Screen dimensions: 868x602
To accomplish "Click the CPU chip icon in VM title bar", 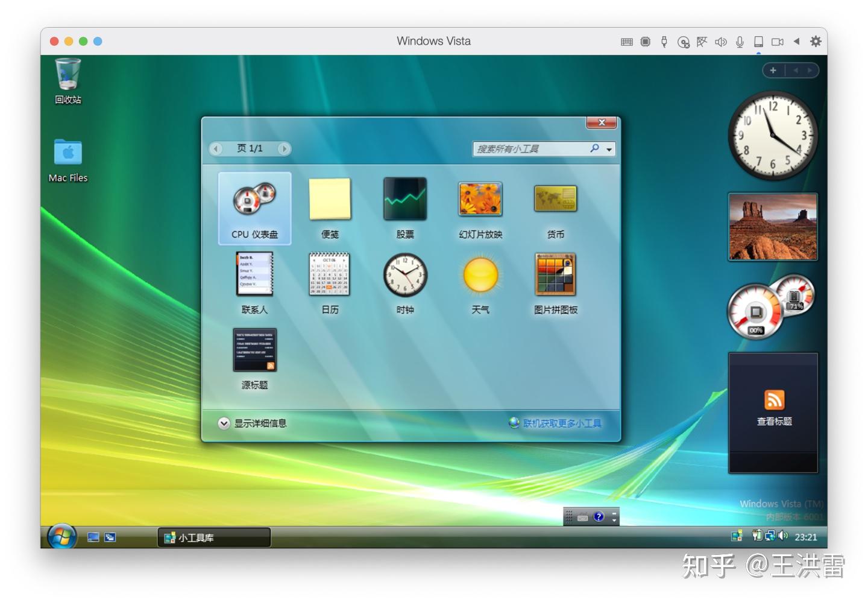I will click(x=646, y=42).
